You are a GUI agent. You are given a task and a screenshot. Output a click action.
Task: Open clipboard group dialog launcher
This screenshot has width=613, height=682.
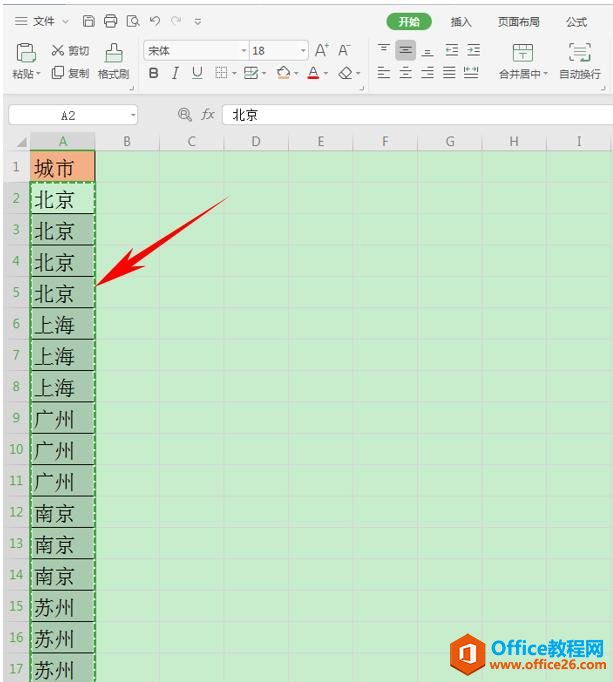pyautogui.click(x=131, y=89)
